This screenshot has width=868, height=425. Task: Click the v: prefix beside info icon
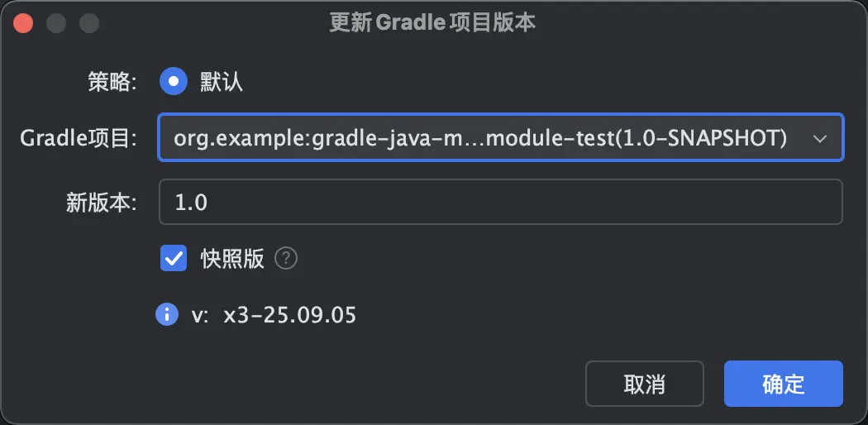(x=200, y=315)
